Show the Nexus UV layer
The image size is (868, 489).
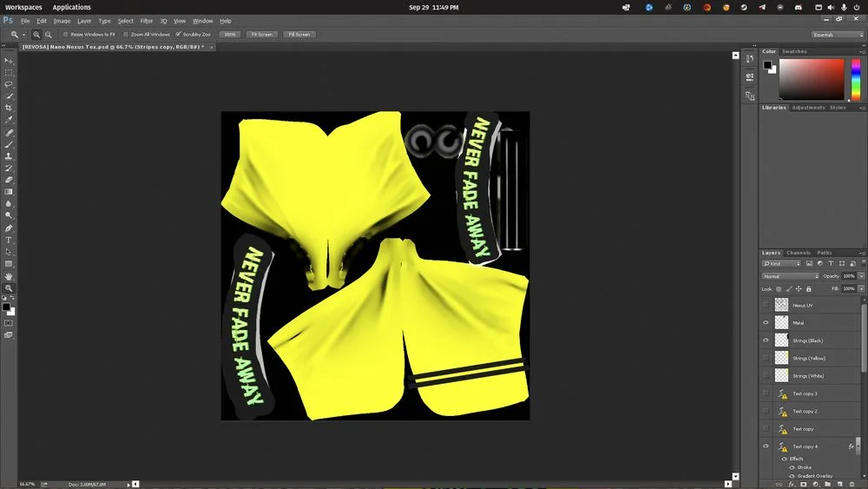766,305
